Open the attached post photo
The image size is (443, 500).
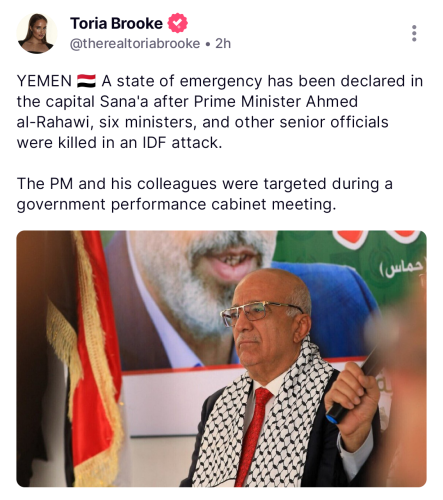coord(221,359)
